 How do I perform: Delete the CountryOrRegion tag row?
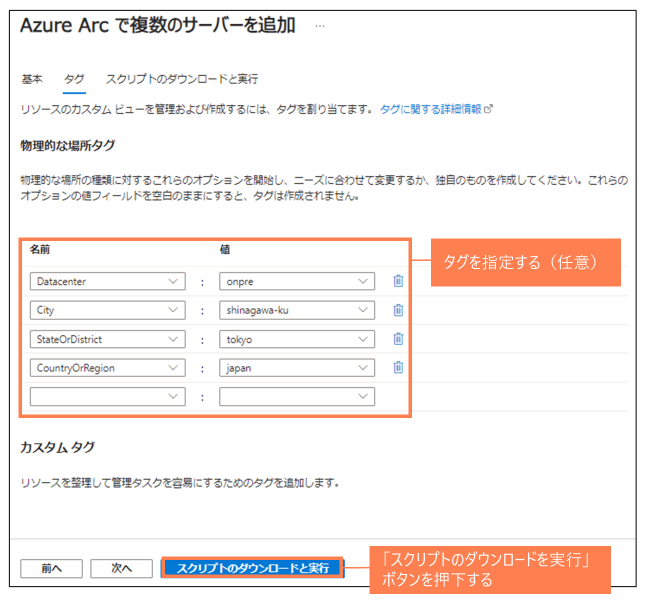pos(398,367)
